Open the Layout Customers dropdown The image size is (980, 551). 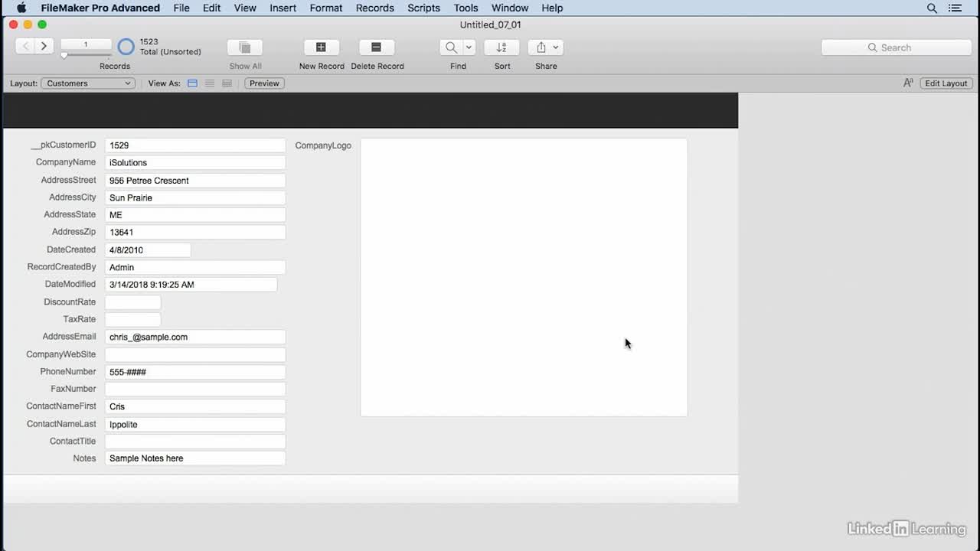(88, 83)
